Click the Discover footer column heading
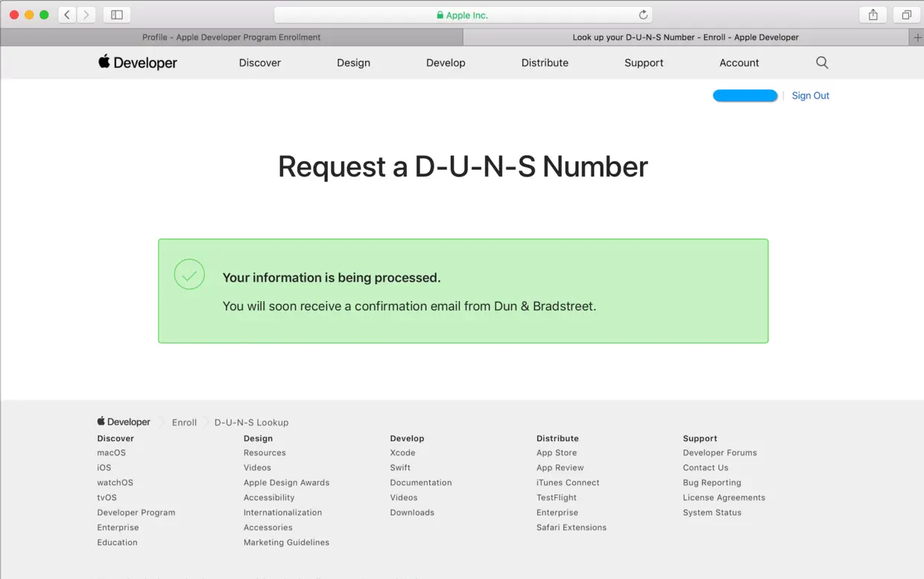 point(115,439)
